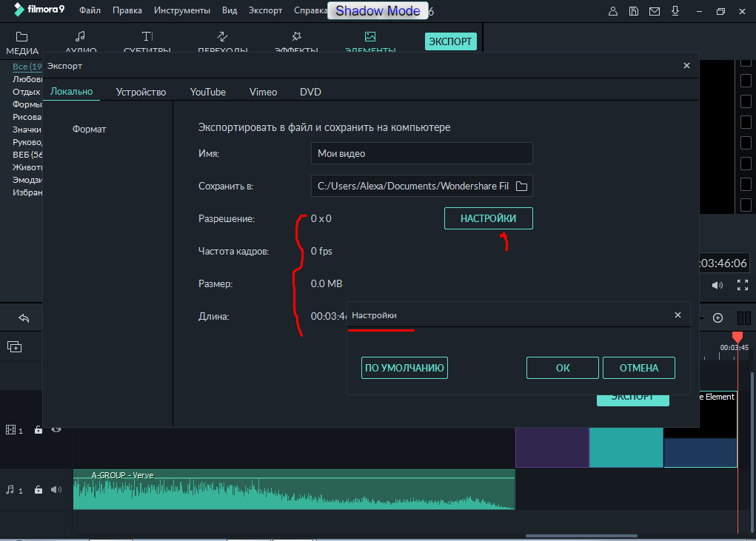Toggle lock on the audio track

pos(39,490)
